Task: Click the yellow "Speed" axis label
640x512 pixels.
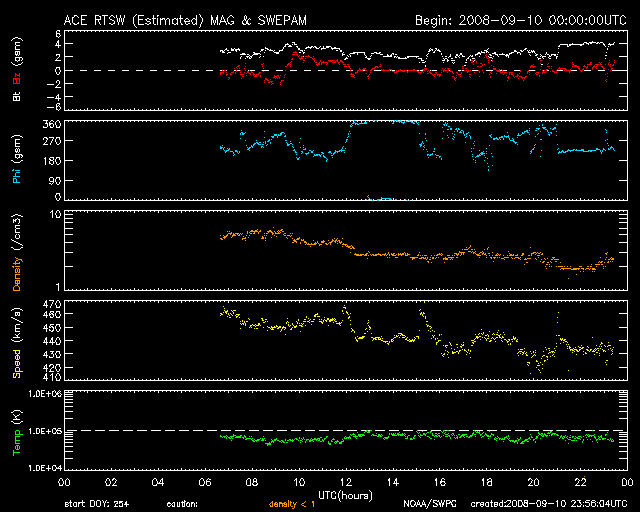Action: pos(17,363)
